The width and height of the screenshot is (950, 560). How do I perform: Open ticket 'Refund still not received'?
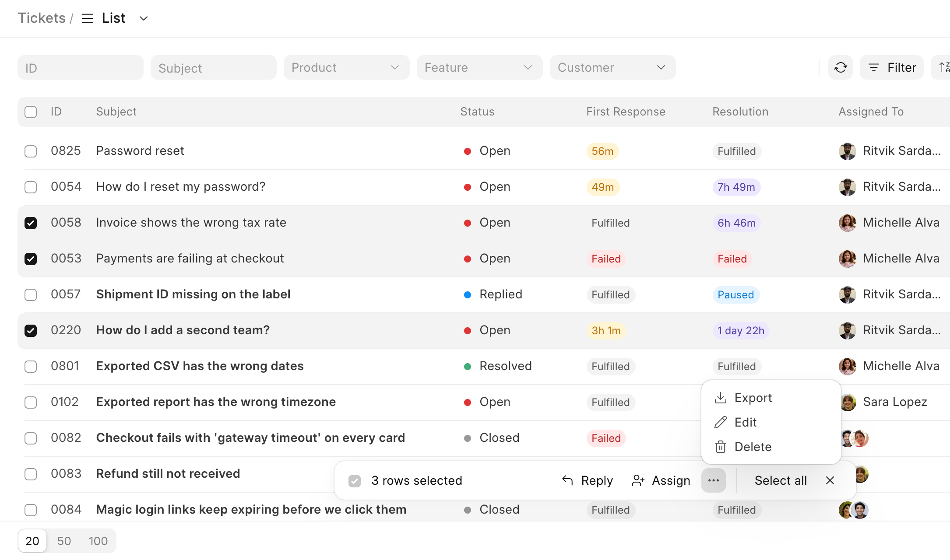pyautogui.click(x=168, y=473)
